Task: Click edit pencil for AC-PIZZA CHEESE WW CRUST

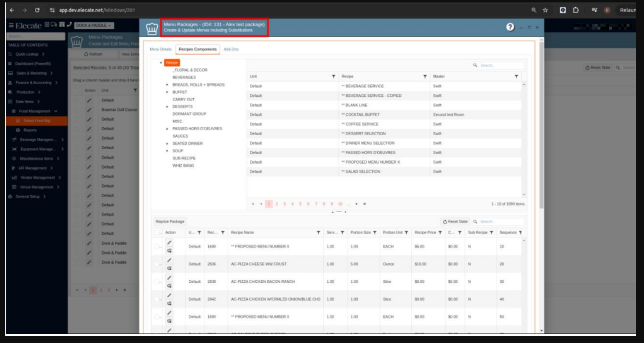Action: [169, 260]
